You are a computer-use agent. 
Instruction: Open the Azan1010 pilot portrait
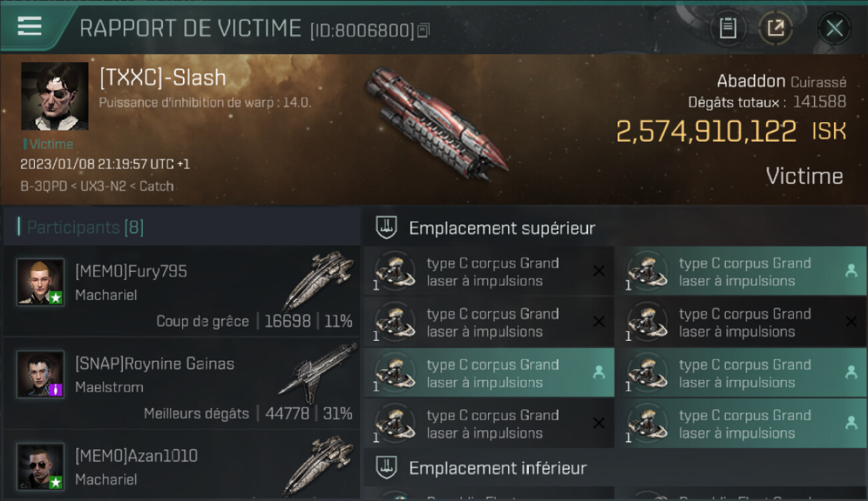[x=41, y=466]
